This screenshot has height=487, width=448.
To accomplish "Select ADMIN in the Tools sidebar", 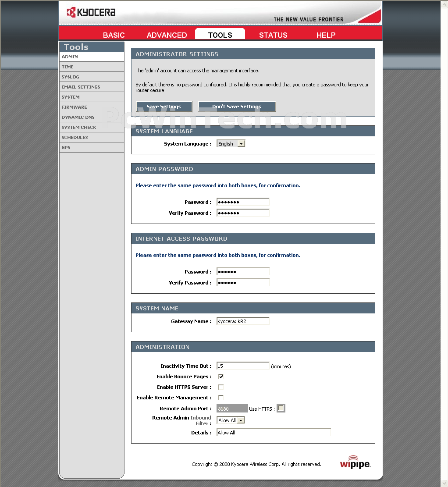I will click(x=92, y=57).
